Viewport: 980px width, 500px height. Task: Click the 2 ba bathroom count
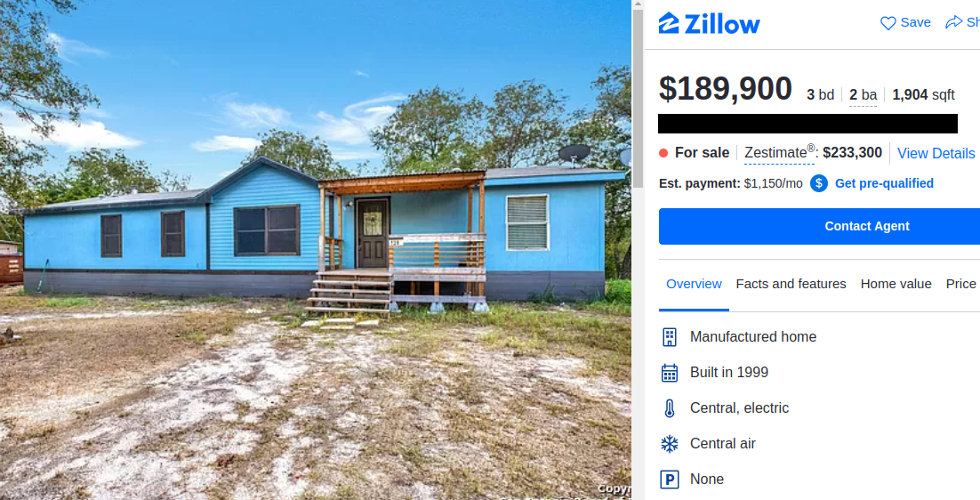863,95
